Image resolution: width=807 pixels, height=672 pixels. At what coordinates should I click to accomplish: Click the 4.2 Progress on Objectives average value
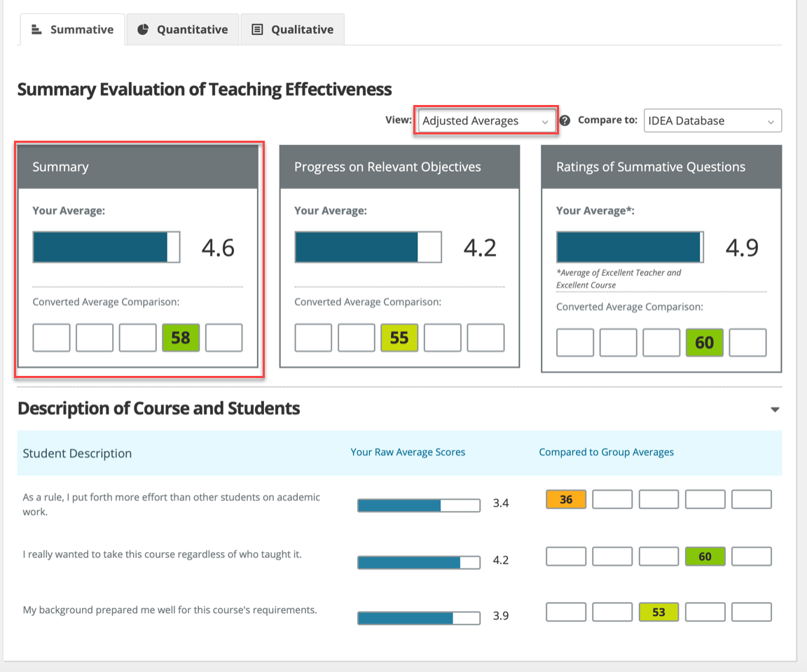[480, 248]
